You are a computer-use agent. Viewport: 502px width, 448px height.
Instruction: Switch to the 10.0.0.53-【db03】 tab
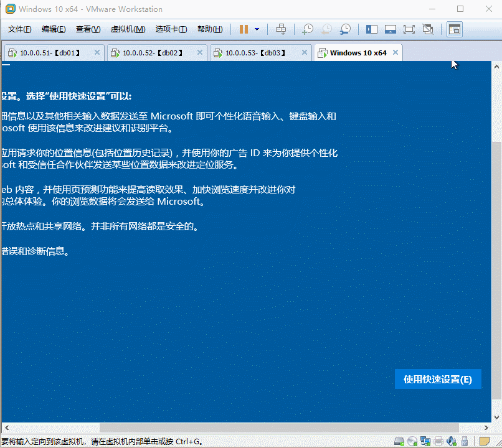(255, 53)
